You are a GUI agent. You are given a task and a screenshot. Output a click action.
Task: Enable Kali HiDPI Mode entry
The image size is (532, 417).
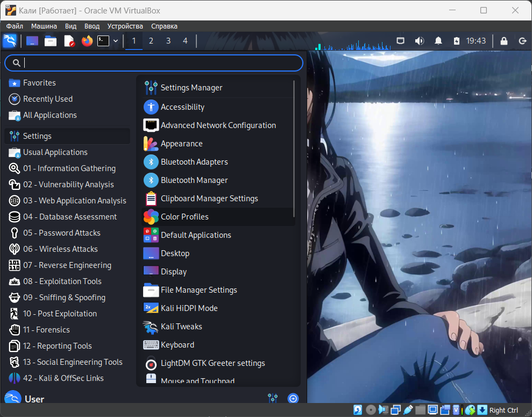tap(217, 308)
